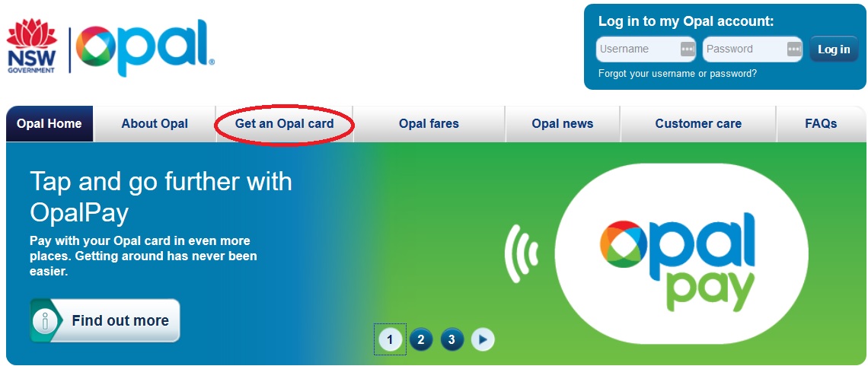
Task: Open the Get an Opal card menu
Action: (x=285, y=124)
